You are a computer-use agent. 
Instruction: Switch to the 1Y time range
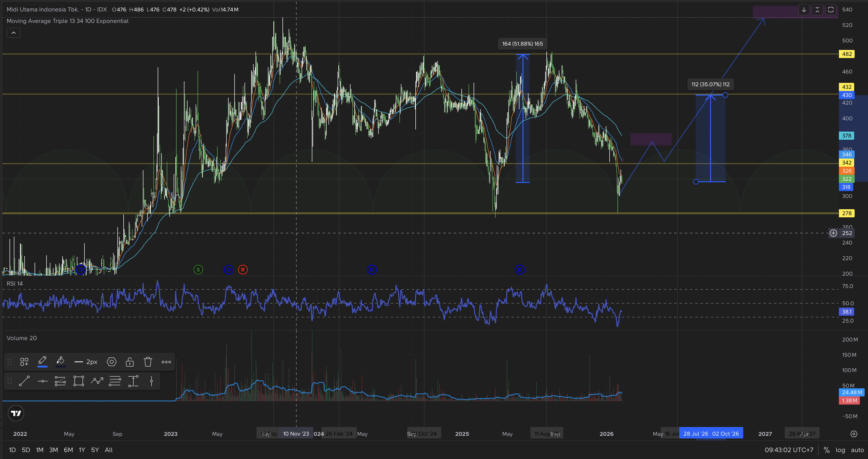pyautogui.click(x=82, y=450)
